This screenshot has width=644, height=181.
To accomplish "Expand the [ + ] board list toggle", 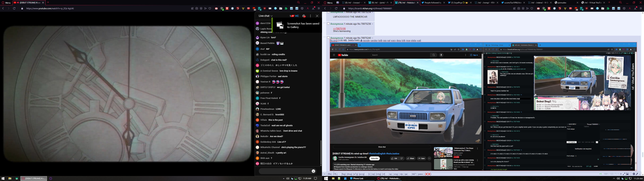I will (325, 174).
